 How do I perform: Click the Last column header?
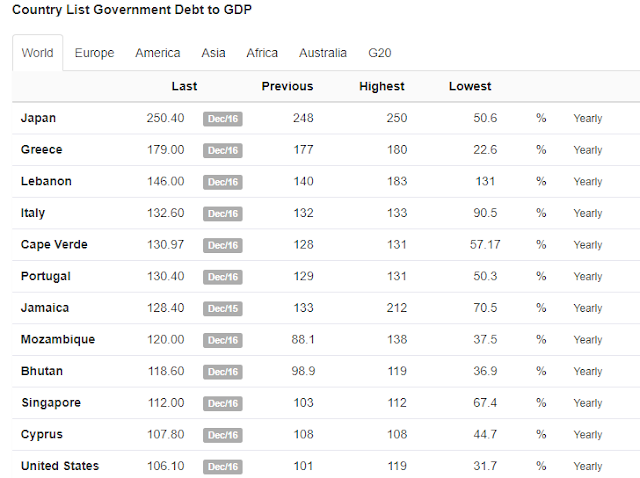point(184,86)
